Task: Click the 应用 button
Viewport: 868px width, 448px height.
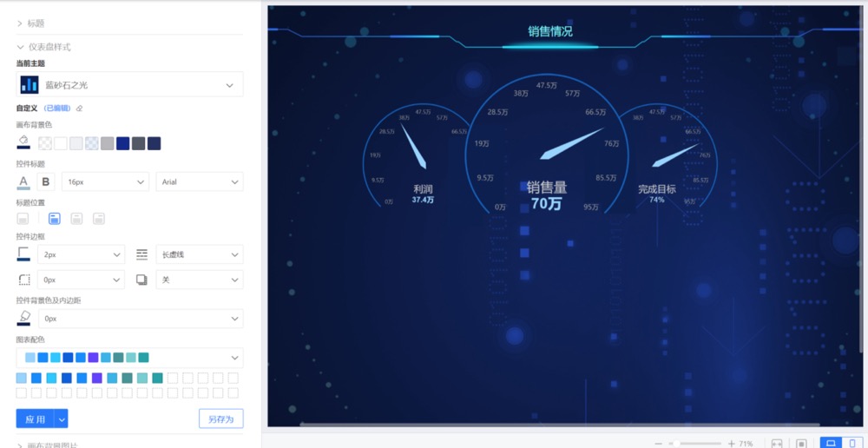Action: pos(35,419)
